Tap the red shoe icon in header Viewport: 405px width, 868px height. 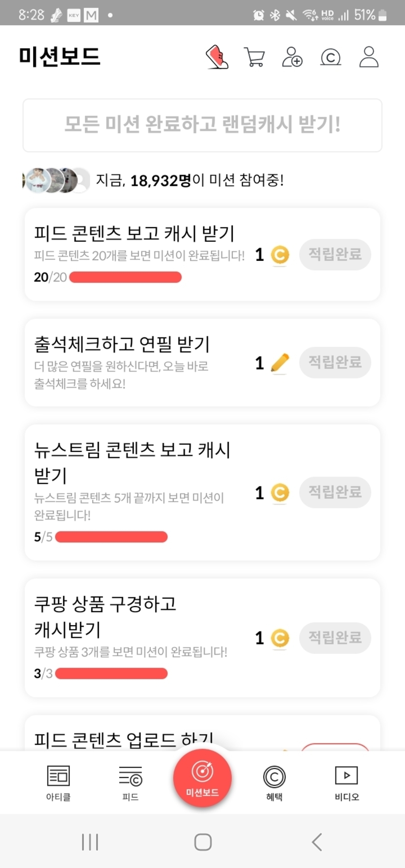click(x=217, y=57)
